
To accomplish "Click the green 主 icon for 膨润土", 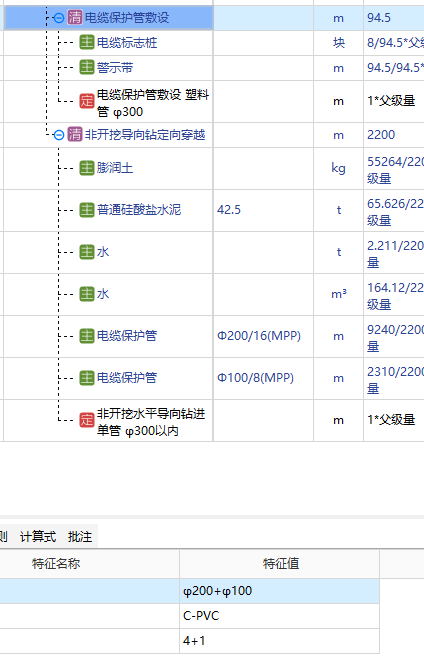I will click(87, 168).
